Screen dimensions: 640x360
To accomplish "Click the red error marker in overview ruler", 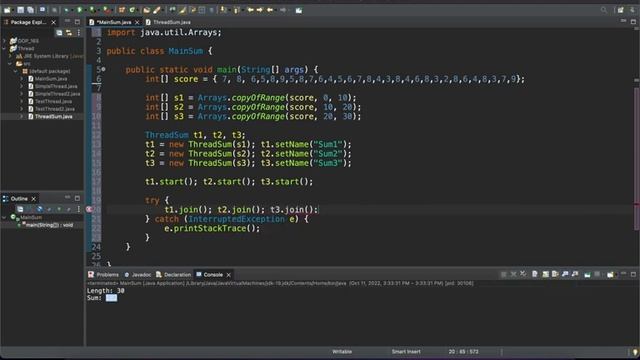I will tap(636, 204).
